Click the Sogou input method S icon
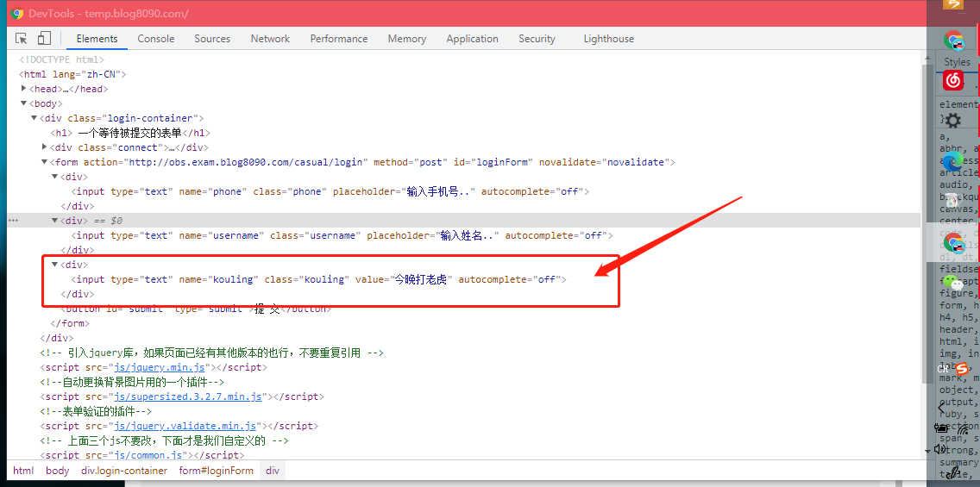 click(961, 368)
